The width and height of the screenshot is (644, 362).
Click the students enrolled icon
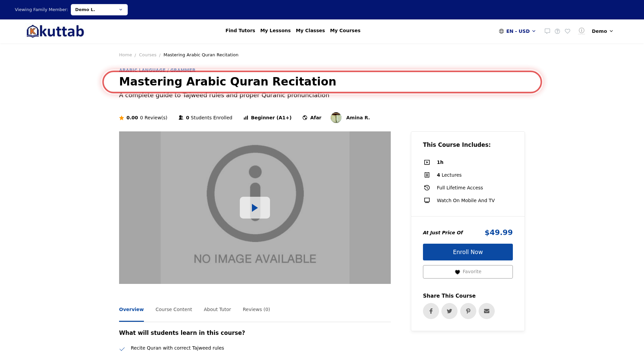(181, 118)
